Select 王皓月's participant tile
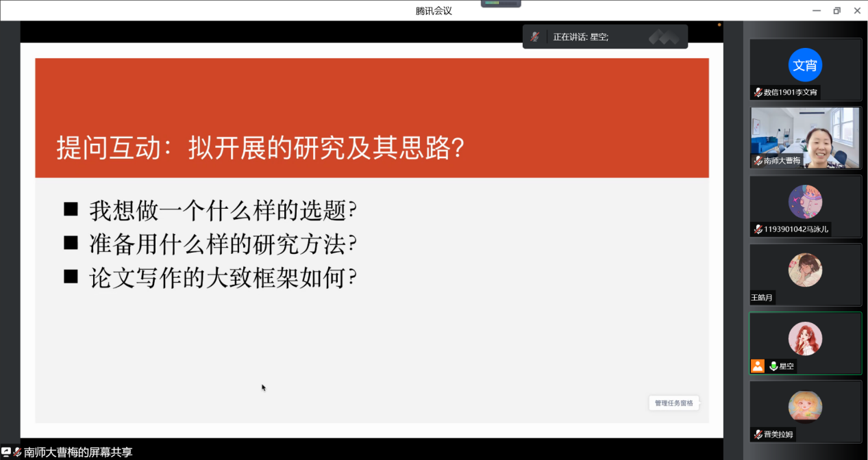This screenshot has height=460, width=868. tap(805, 274)
